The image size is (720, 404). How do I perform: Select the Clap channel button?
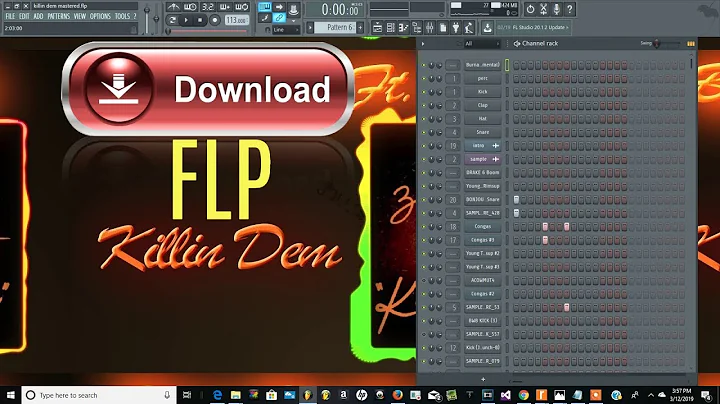[482, 105]
